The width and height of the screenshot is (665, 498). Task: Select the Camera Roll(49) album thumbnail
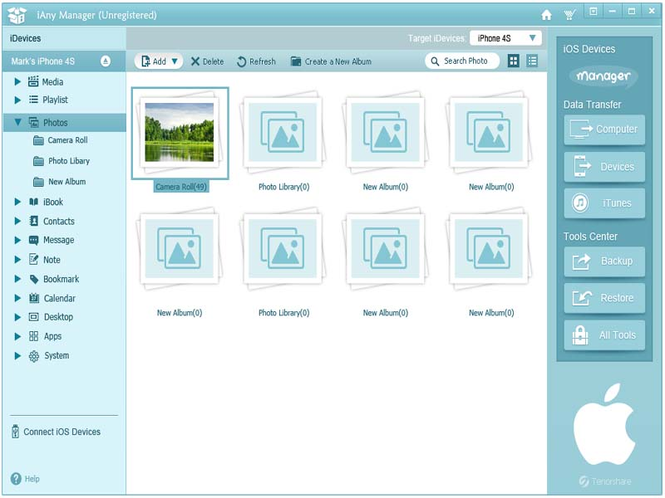click(180, 133)
